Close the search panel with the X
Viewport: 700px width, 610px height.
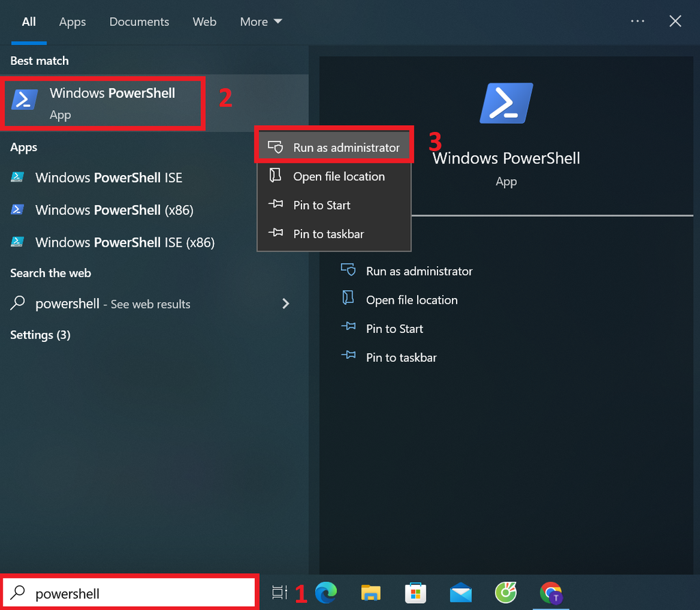click(x=675, y=21)
